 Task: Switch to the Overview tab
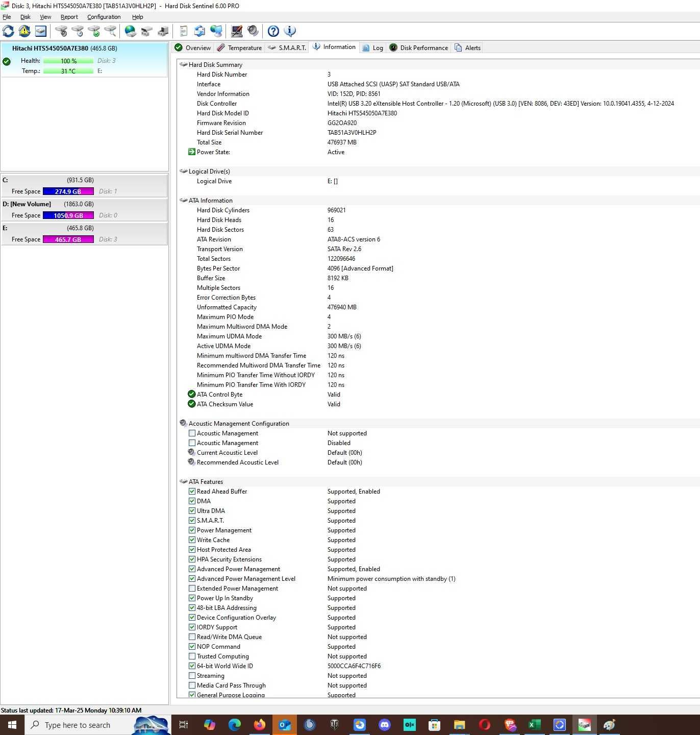coord(192,47)
